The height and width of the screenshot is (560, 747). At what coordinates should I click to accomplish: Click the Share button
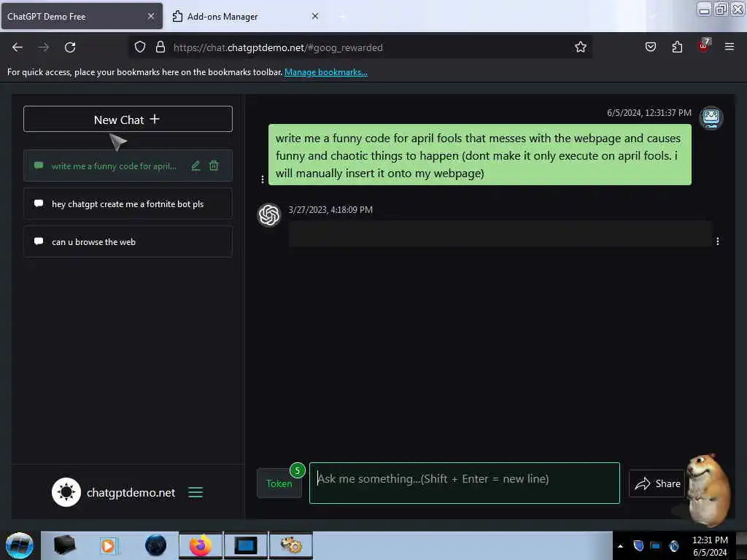657,483
